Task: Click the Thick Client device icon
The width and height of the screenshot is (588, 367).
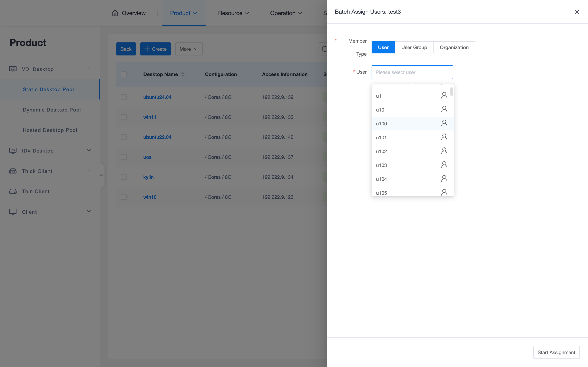Action: tap(13, 171)
